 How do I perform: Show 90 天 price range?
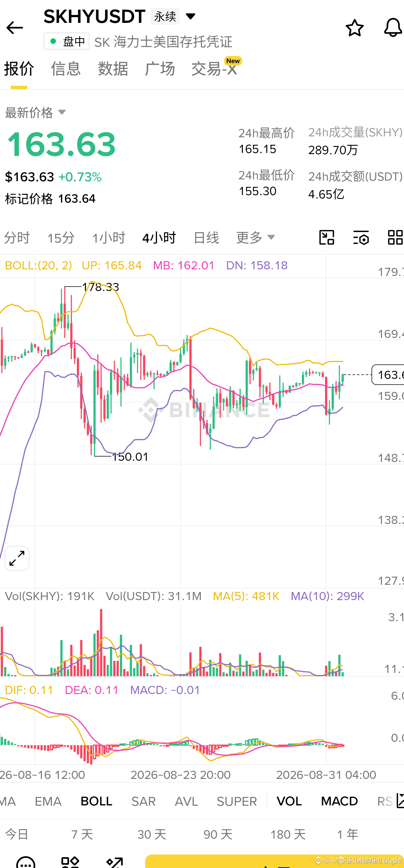click(218, 834)
